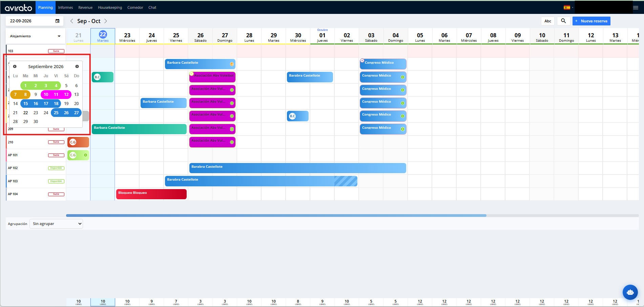Expand the Alojamiento dropdown
Image resolution: width=644 pixels, height=307 pixels.
pyautogui.click(x=36, y=36)
